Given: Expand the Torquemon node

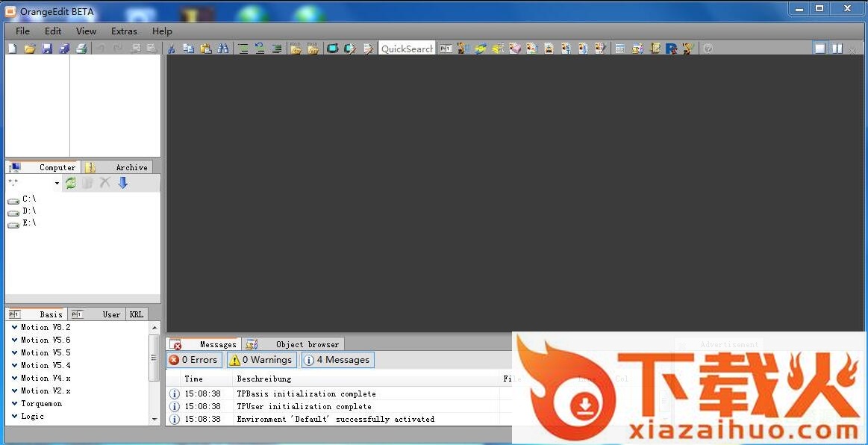Looking at the screenshot, I should (x=14, y=404).
